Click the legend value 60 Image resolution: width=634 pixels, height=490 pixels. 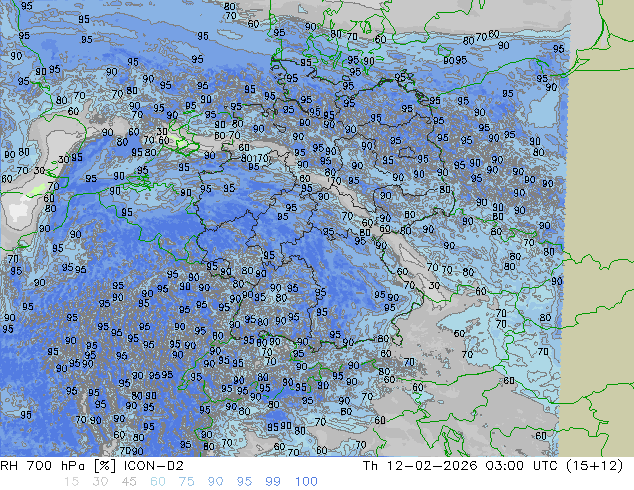[x=158, y=482]
